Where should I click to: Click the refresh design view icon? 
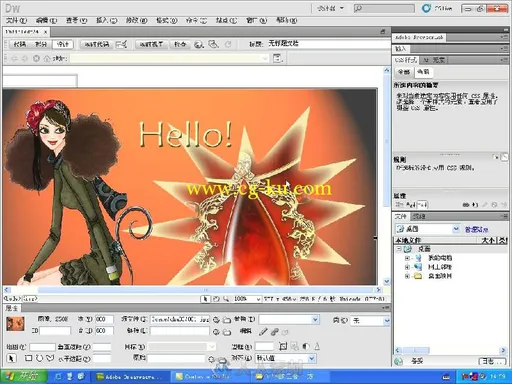coord(228,44)
